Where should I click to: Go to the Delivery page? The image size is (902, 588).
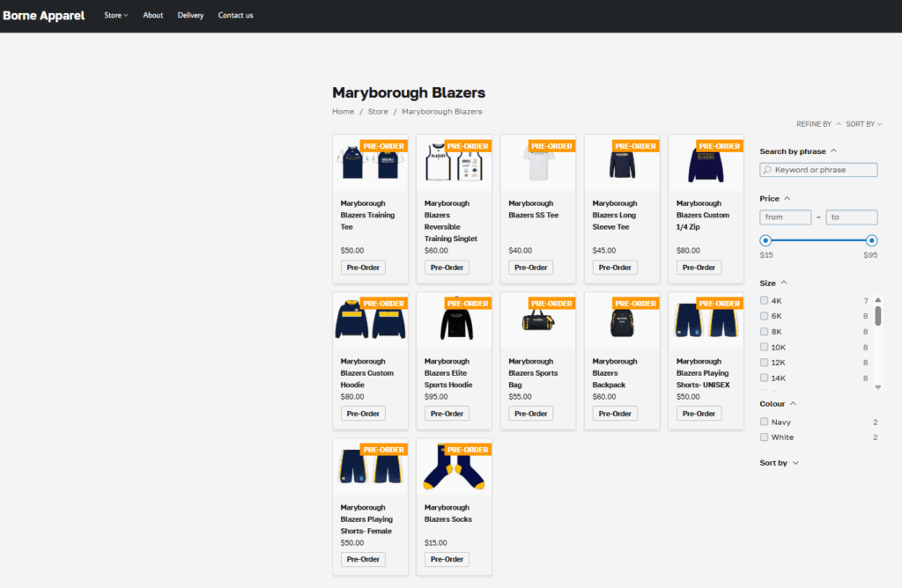tap(190, 15)
